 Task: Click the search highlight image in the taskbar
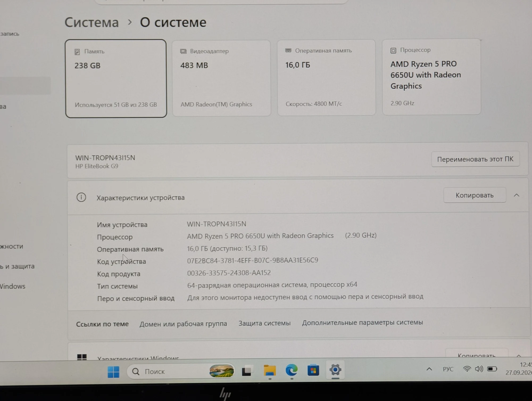pyautogui.click(x=222, y=371)
